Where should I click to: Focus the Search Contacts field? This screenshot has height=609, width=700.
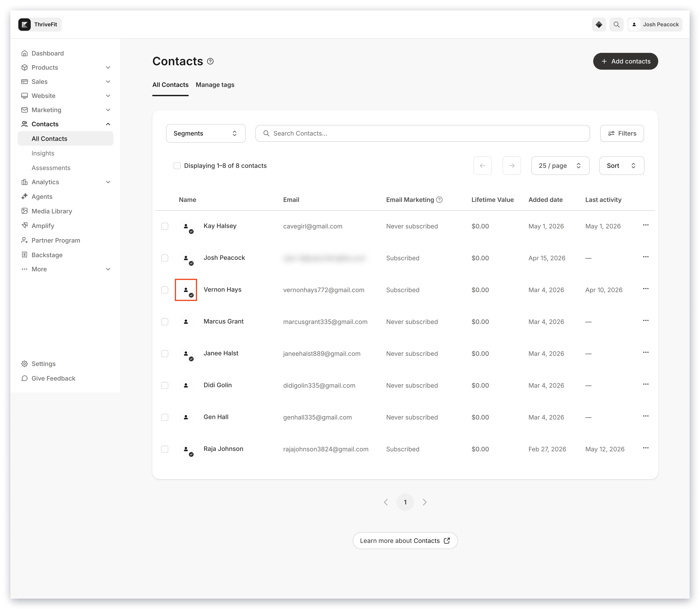[x=422, y=133]
